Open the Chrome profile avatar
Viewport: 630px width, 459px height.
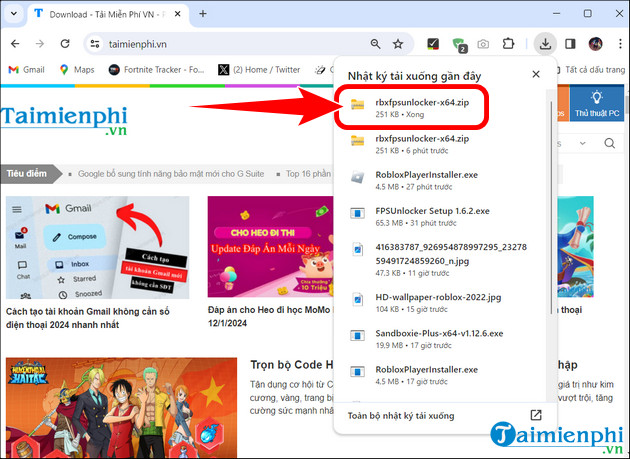pyautogui.click(x=596, y=44)
